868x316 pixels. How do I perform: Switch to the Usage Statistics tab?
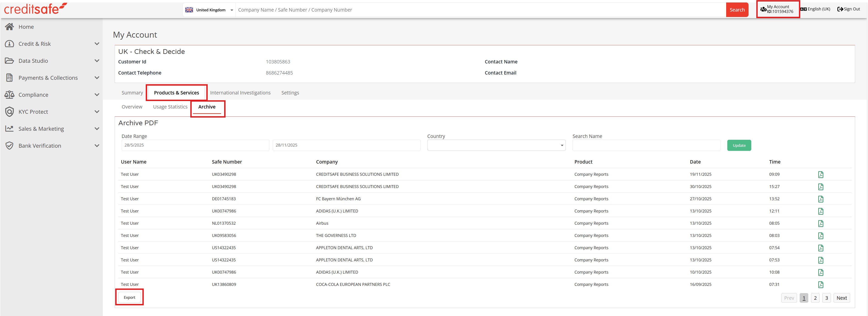pyautogui.click(x=170, y=107)
